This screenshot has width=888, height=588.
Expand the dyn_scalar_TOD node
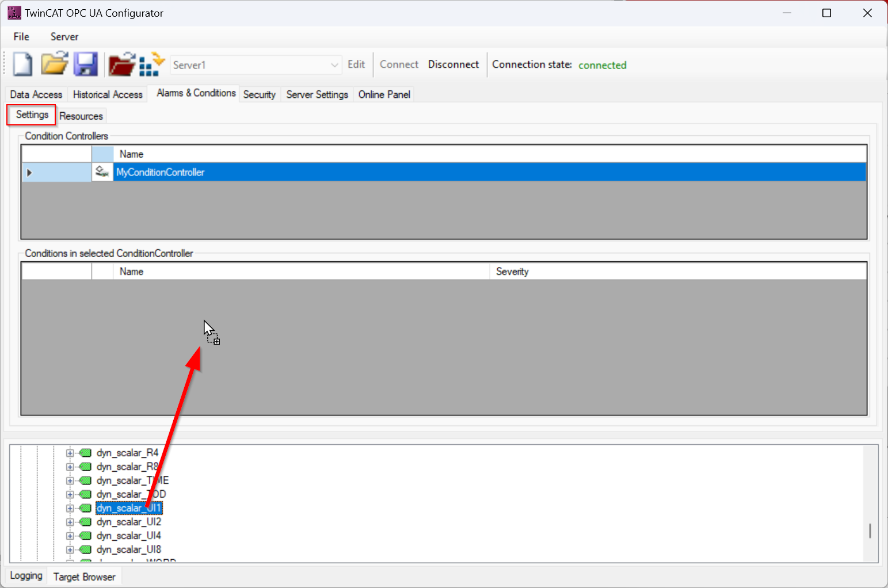(70, 494)
